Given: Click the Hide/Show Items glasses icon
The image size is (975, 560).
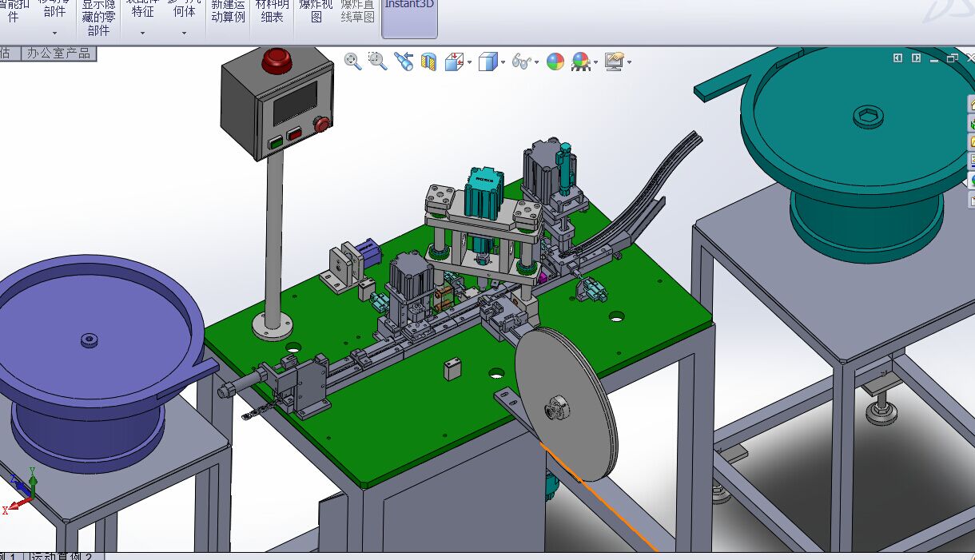Looking at the screenshot, I should point(522,62).
